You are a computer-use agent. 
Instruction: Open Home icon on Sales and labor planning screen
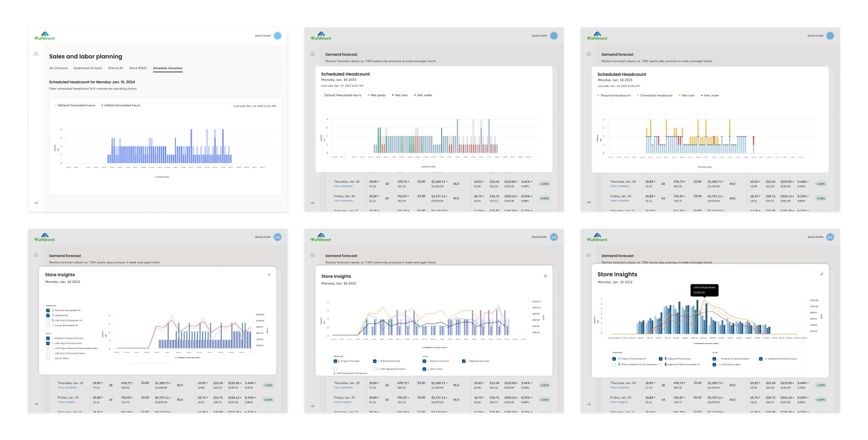point(36,54)
